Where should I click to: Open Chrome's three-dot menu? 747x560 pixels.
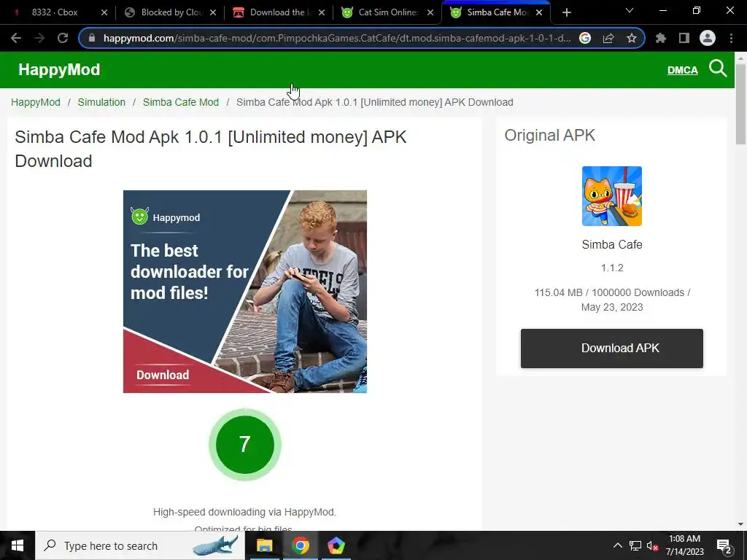[731, 38]
